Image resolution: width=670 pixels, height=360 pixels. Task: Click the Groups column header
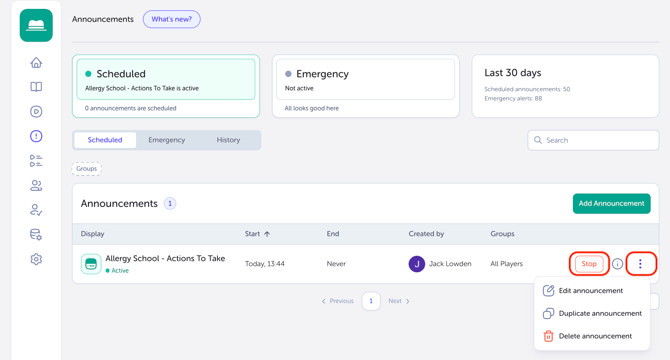click(502, 234)
